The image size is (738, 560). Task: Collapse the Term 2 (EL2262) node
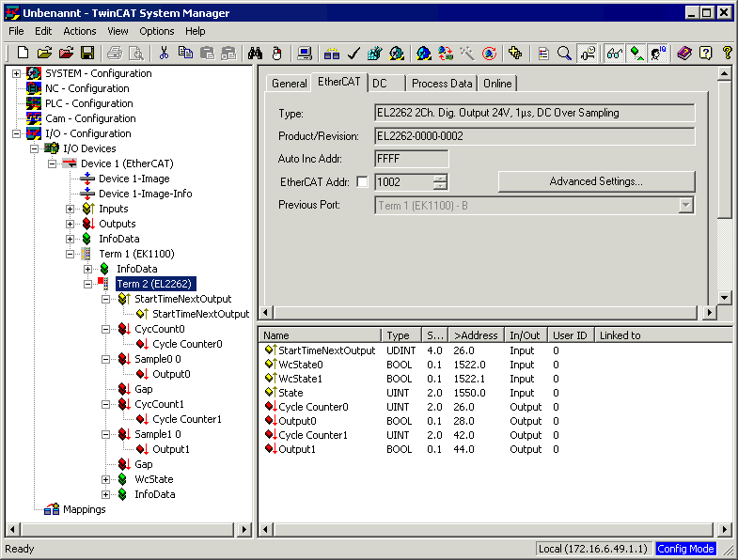(88, 285)
